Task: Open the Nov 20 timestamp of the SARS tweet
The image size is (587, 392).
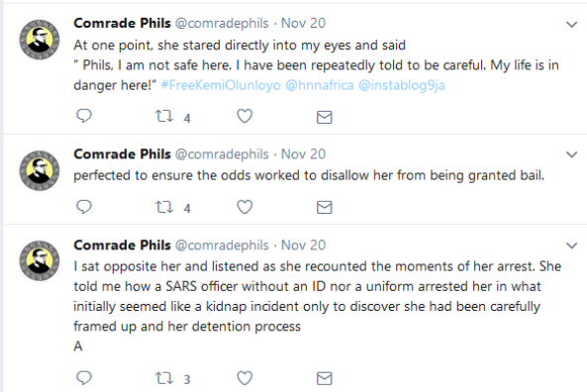Action: coord(303,245)
